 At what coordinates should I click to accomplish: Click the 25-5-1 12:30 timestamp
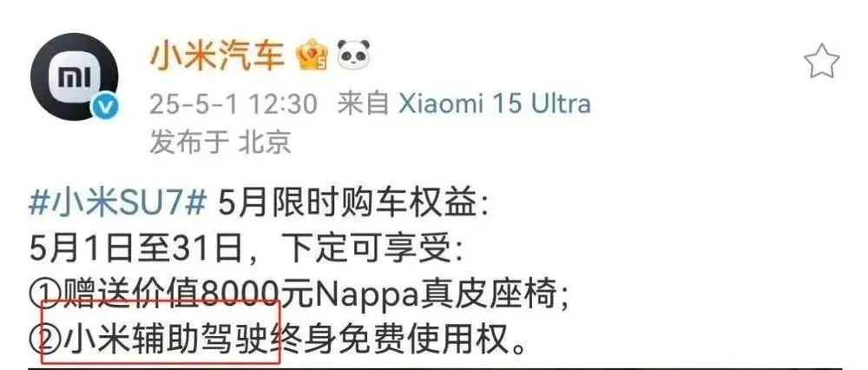[x=233, y=104]
